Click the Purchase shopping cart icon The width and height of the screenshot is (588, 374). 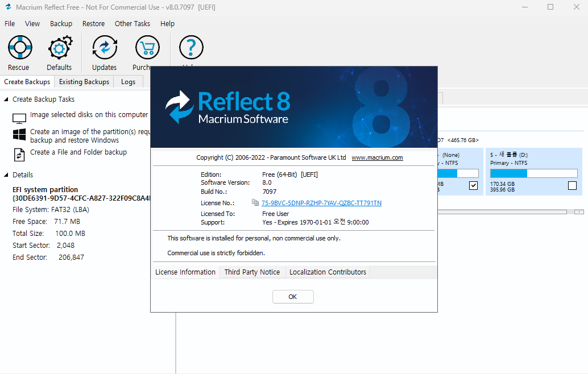pyautogui.click(x=147, y=48)
